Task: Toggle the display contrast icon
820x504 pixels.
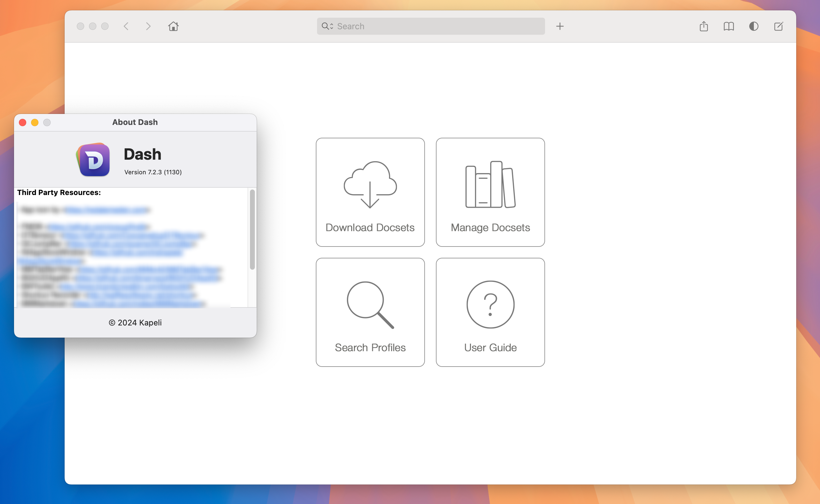Action: click(754, 26)
